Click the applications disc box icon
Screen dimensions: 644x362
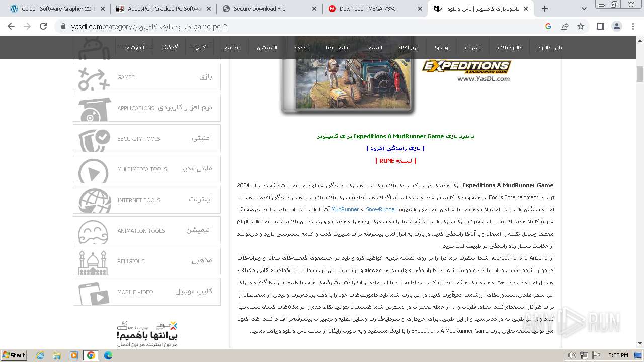(x=94, y=109)
